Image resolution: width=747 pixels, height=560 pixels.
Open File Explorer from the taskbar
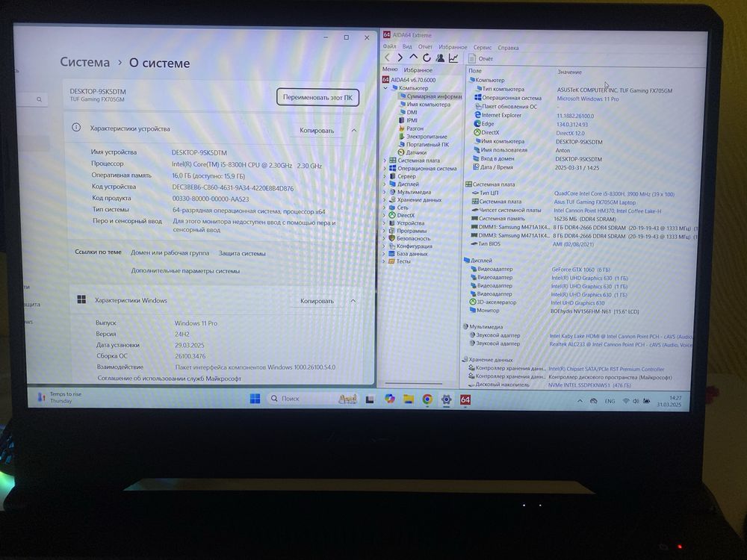[409, 399]
